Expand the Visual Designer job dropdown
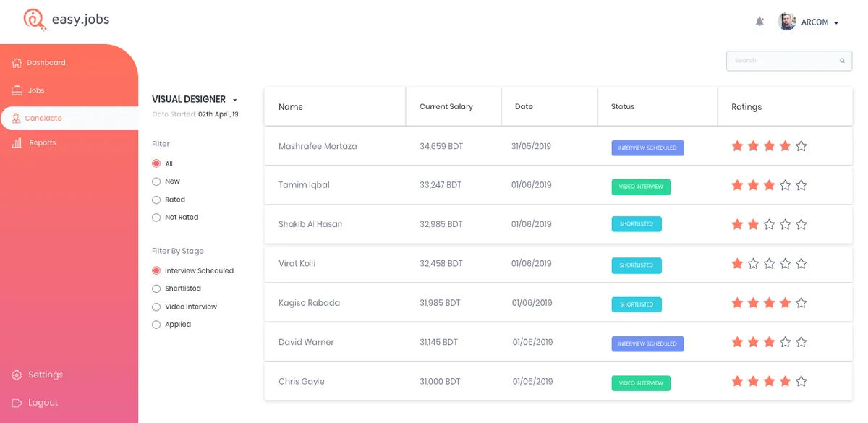868x423 pixels. [234, 100]
